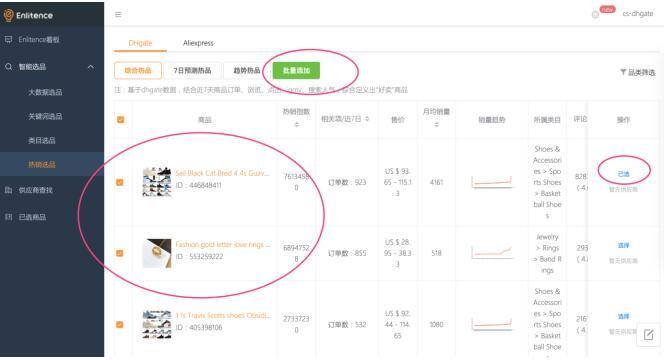This screenshot has width=665, height=360.
Task: Click the Enlitence logo icon
Action: pyautogui.click(x=8, y=15)
